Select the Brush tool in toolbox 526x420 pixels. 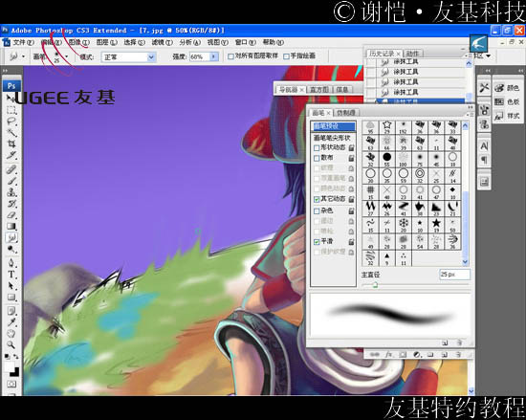pyautogui.click(x=11, y=181)
